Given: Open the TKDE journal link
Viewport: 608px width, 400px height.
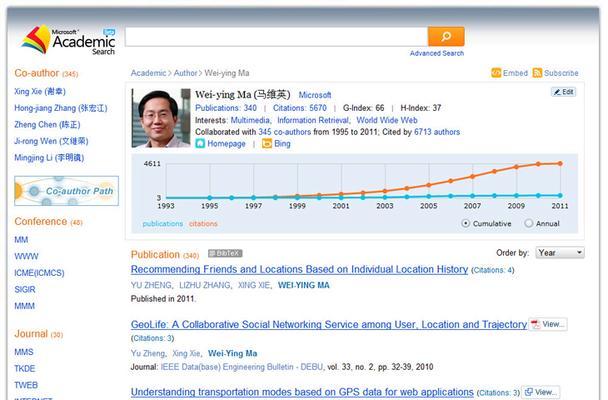Looking at the screenshot, I should [25, 369].
